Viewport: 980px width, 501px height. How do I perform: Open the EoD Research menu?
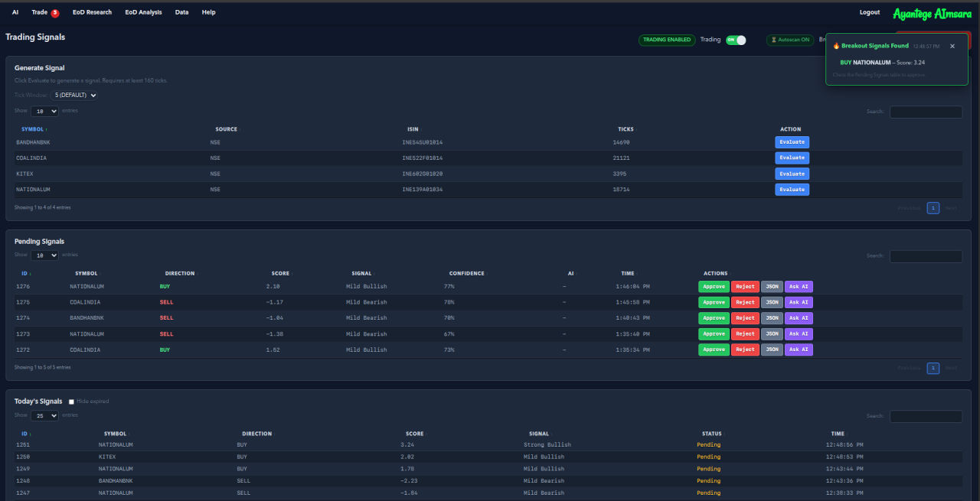92,11
